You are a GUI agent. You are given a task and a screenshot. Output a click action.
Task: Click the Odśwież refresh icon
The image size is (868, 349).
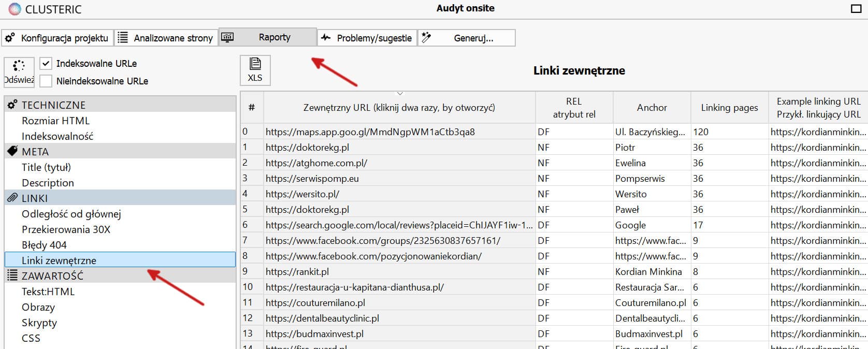pyautogui.click(x=19, y=66)
